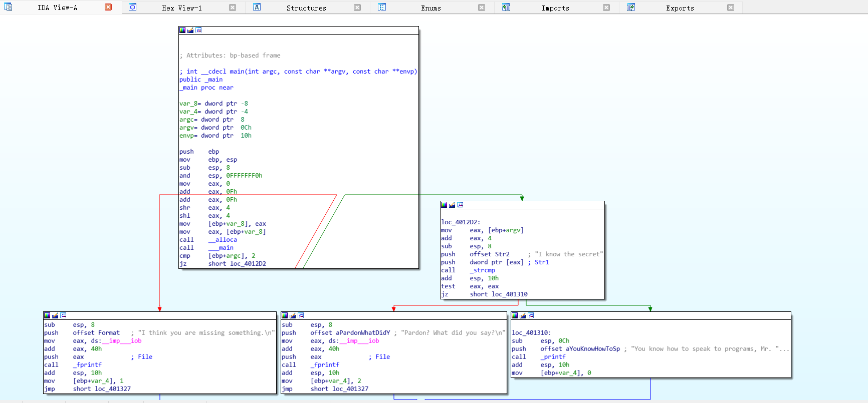Image resolution: width=868 pixels, height=403 pixels.
Task: Click the IDA View-A tab icon
Action: pyautogui.click(x=8, y=8)
